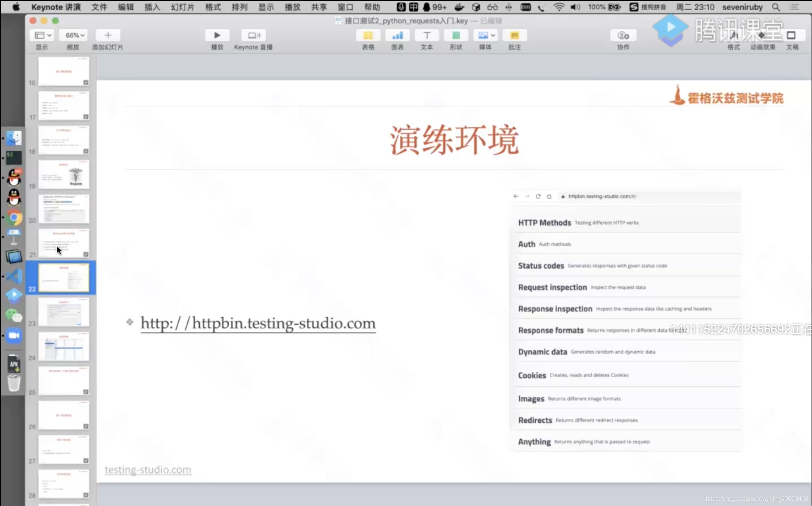Open the Collaborate tool
The height and width of the screenshot is (506, 812).
(623, 35)
